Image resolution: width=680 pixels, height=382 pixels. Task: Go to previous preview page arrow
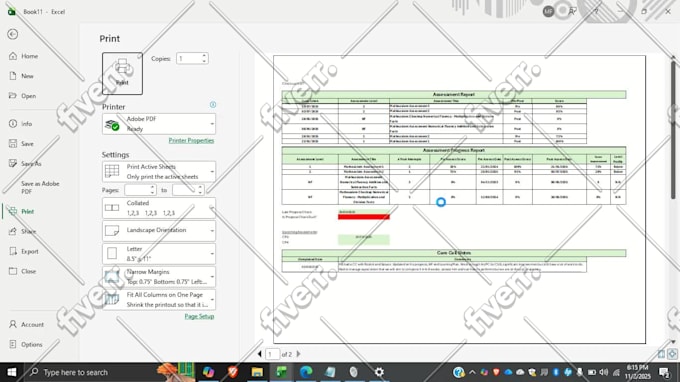click(260, 354)
